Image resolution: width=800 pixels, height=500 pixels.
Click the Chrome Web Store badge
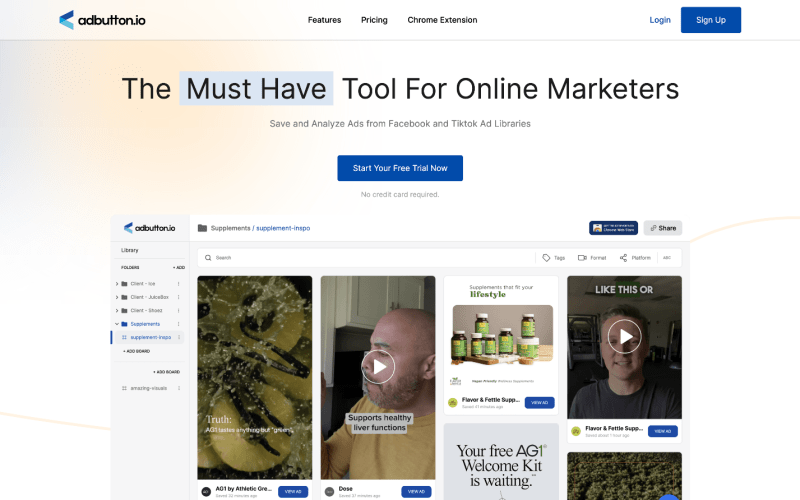613,228
